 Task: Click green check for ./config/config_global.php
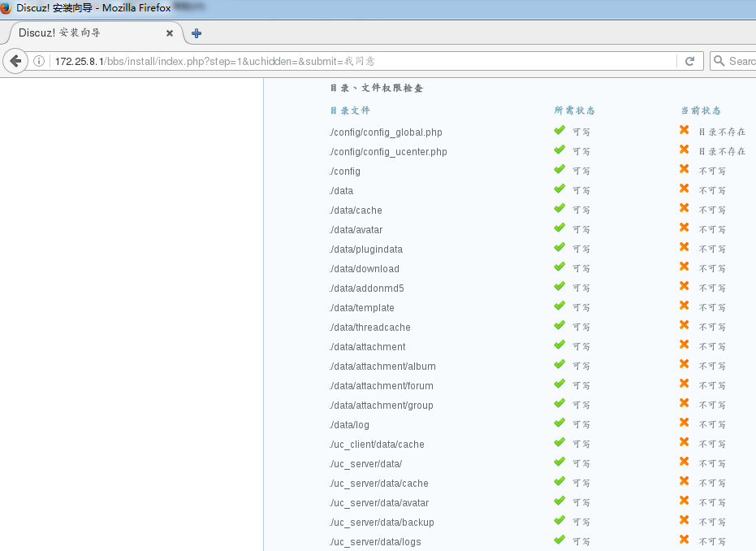click(559, 130)
